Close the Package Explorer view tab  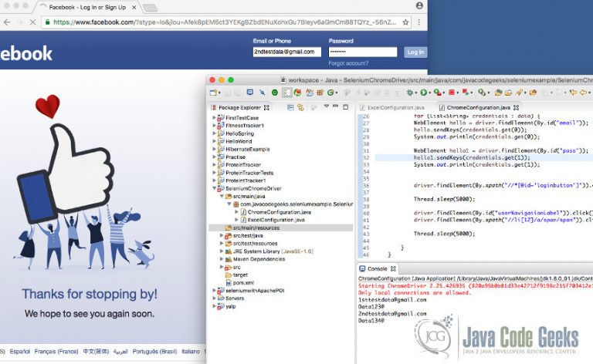[x=266, y=108]
